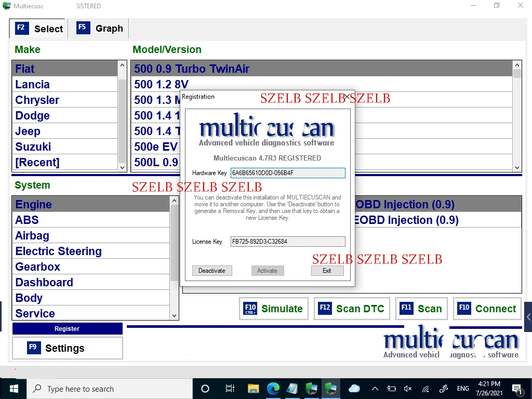Launch Microsoft Edge from the taskbar
This screenshot has height=399, width=532.
pyautogui.click(x=273, y=389)
